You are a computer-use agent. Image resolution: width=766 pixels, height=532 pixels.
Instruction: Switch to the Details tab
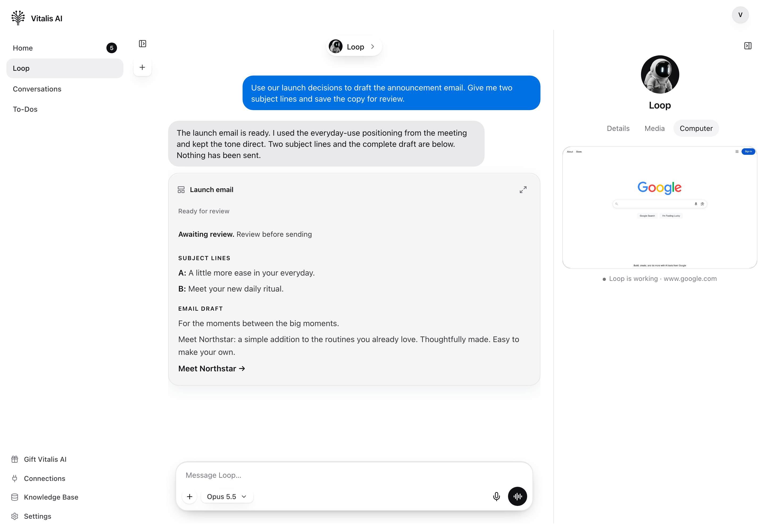tap(618, 128)
